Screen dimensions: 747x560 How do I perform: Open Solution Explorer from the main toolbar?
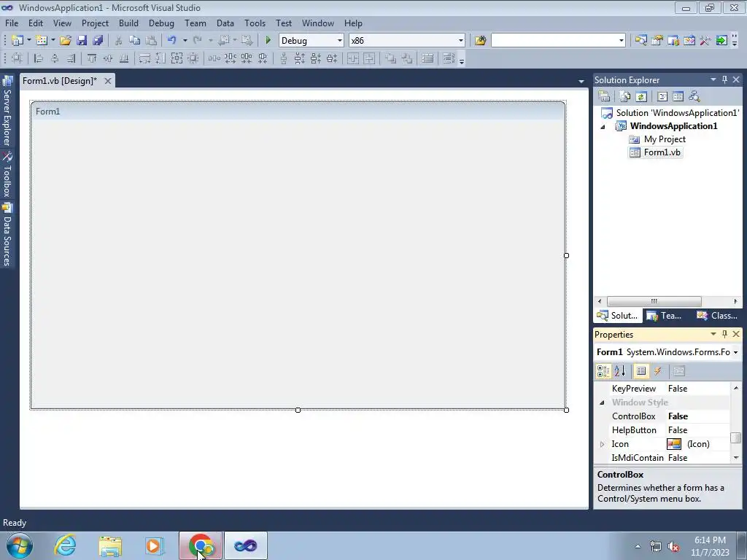click(640, 41)
